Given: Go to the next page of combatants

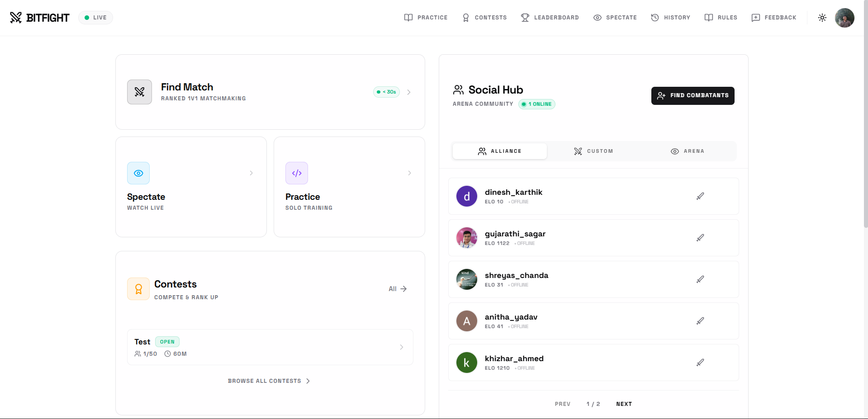Looking at the screenshot, I should [624, 404].
